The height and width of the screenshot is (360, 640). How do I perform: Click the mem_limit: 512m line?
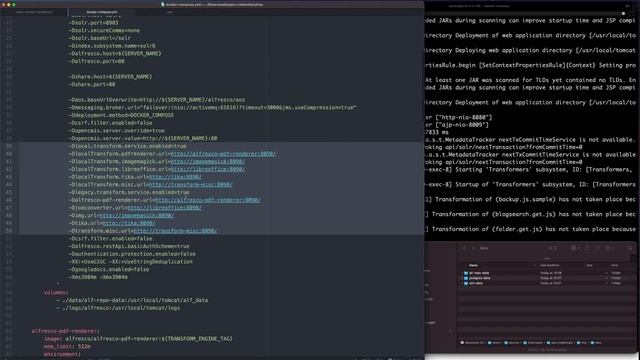(x=67, y=347)
